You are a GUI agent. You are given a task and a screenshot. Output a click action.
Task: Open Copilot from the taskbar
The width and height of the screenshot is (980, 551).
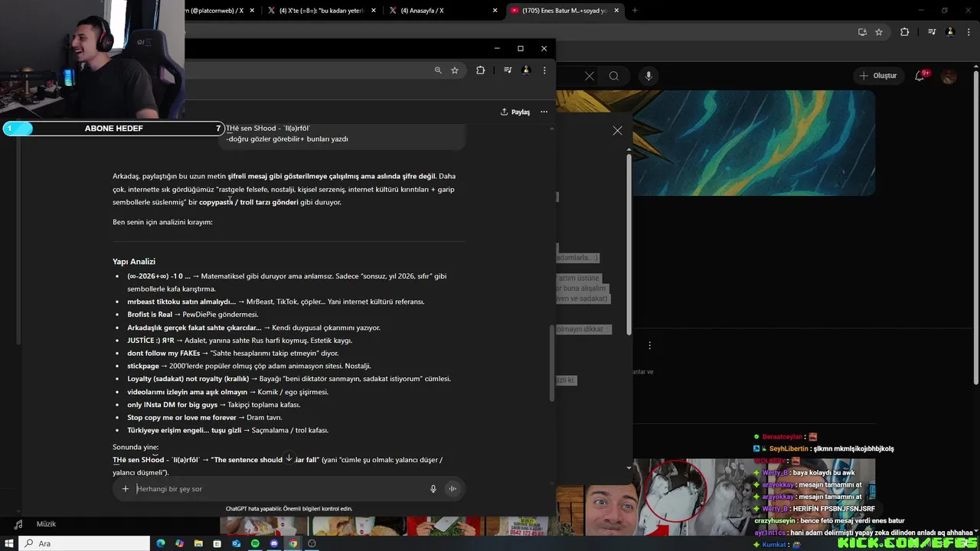click(x=179, y=543)
